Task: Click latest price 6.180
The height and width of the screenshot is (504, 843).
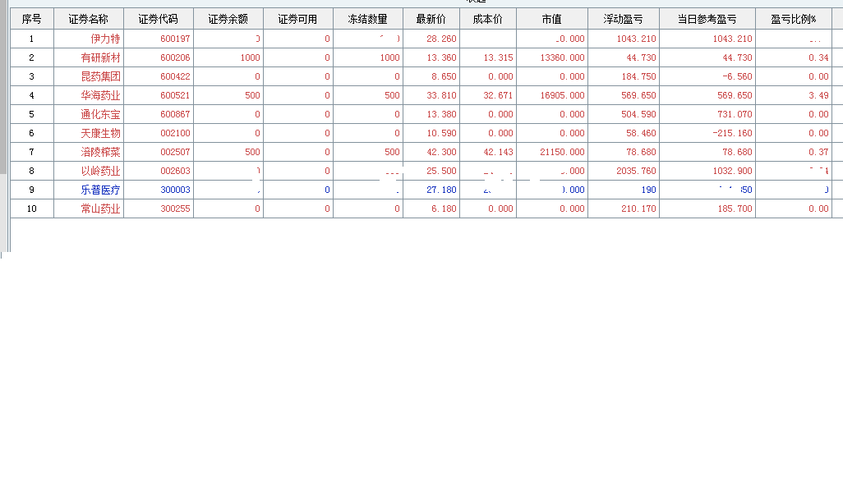Action: [444, 208]
